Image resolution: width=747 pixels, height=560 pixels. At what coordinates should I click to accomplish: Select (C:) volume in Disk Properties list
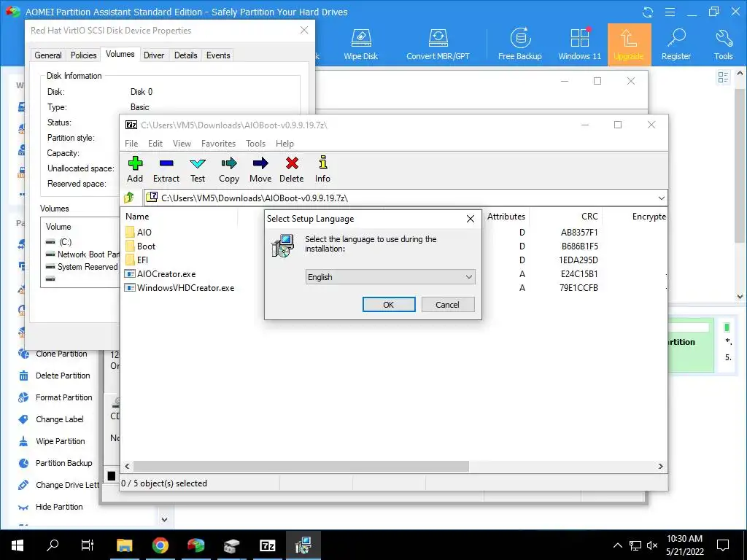[x=60, y=242]
